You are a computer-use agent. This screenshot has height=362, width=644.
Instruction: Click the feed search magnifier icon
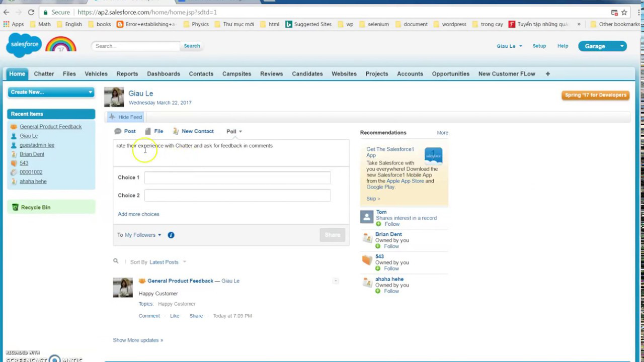[x=116, y=261]
